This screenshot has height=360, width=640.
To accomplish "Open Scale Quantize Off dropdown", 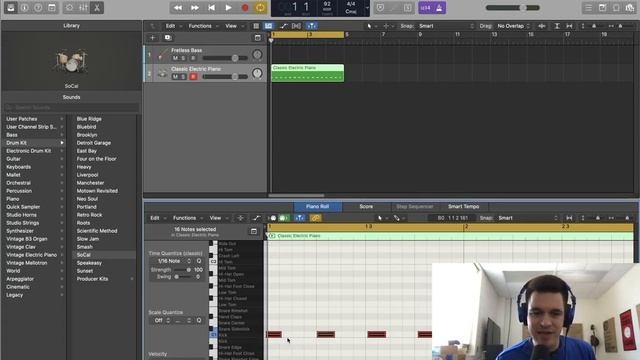I will point(161,320).
